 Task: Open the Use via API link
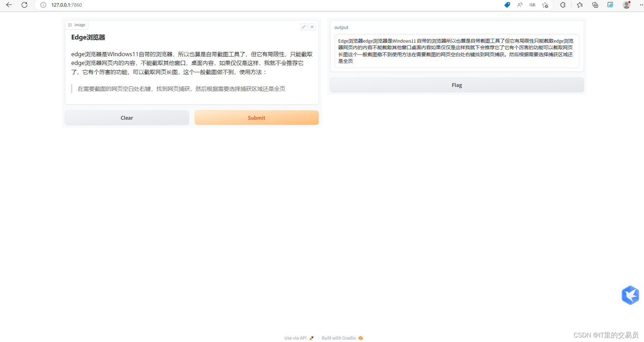295,338
